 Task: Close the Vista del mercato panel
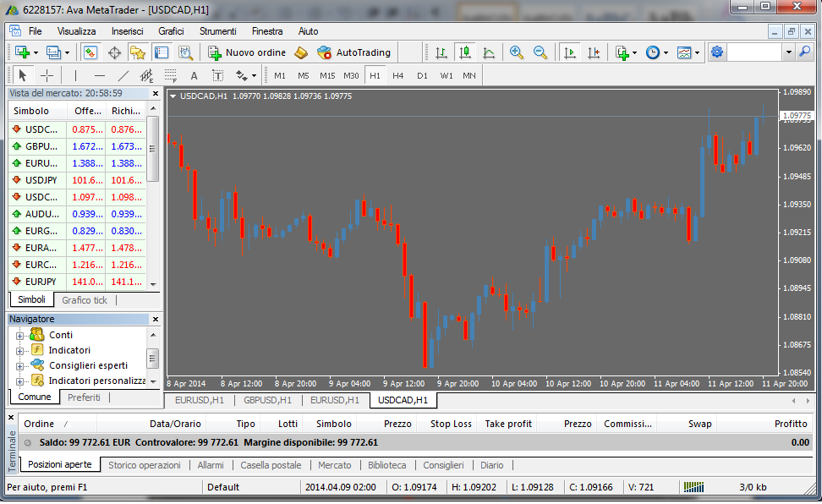(155, 93)
